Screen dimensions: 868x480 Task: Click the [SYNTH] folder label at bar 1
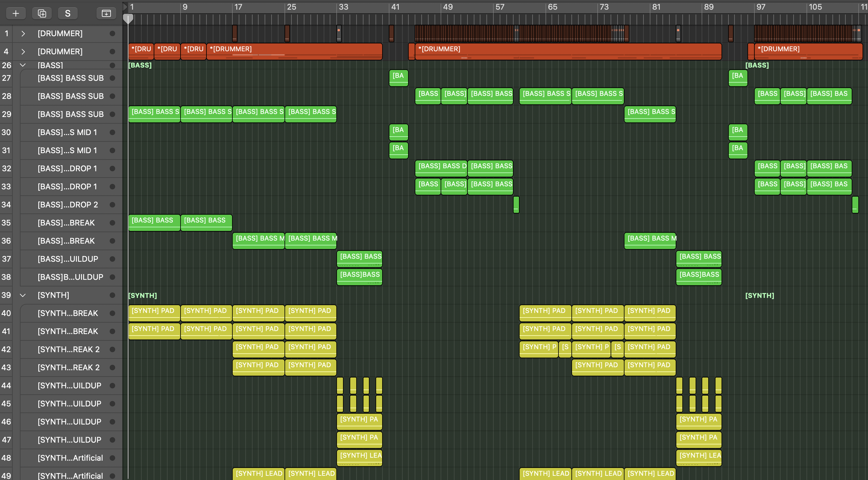tap(143, 295)
